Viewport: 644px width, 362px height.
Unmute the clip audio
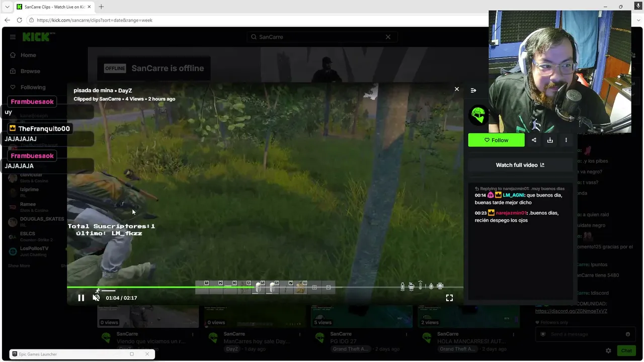[x=96, y=298]
